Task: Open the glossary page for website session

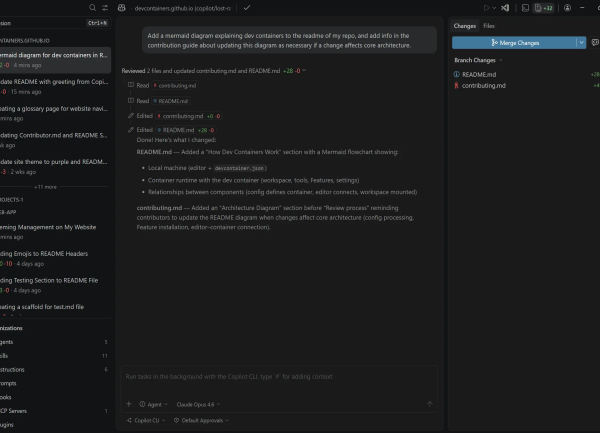Action: click(55, 114)
